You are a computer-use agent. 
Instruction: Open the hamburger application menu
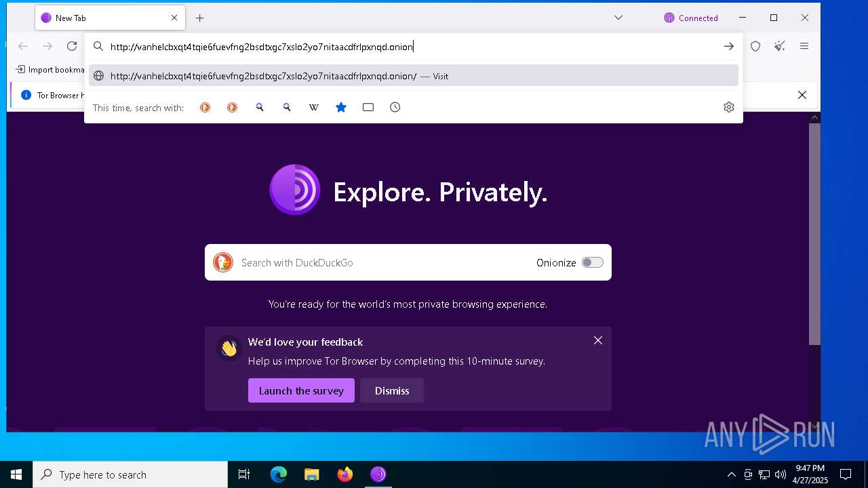click(804, 46)
